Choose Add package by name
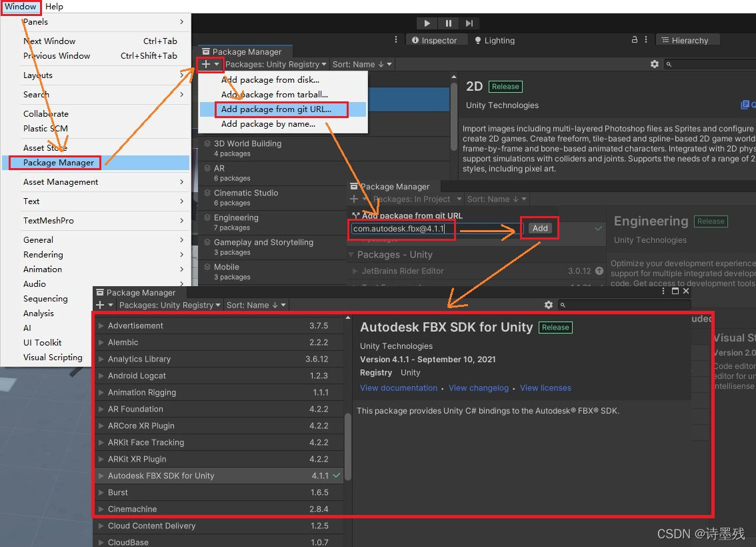The height and width of the screenshot is (547, 756). tap(283, 124)
